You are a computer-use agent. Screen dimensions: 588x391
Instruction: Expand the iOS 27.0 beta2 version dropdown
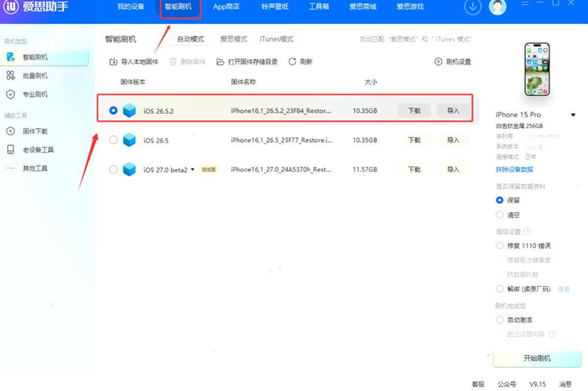tap(193, 170)
